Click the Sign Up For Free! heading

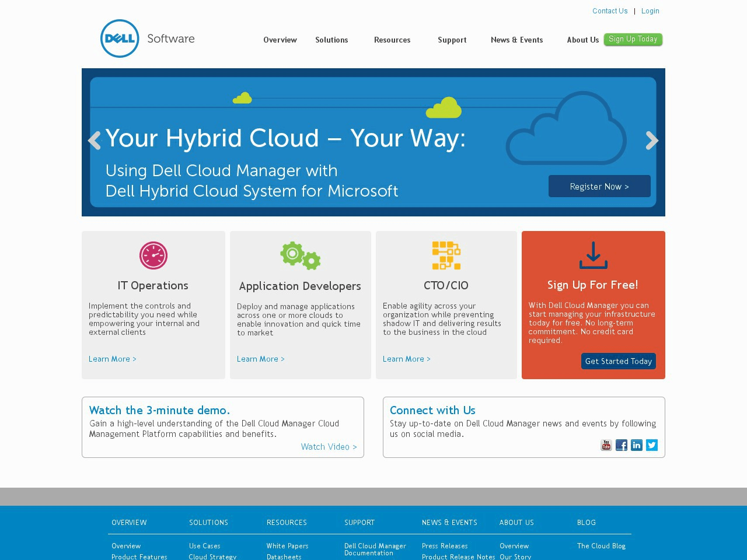point(593,285)
